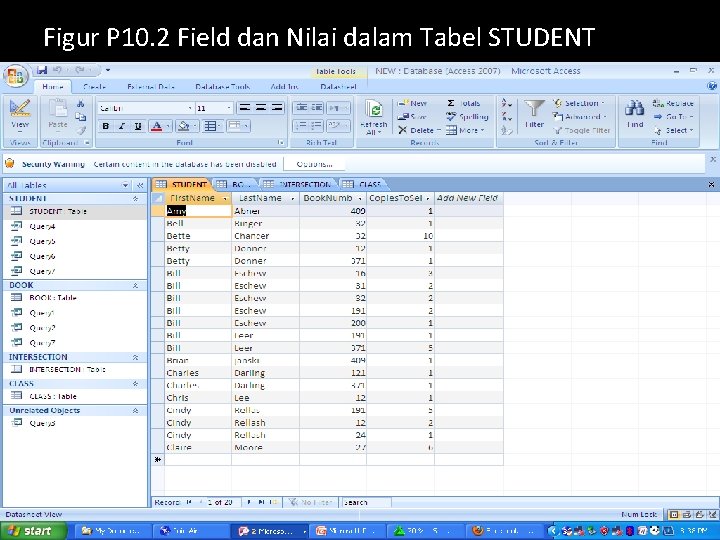Collapse the BOOK group in navigation pane

click(135, 285)
